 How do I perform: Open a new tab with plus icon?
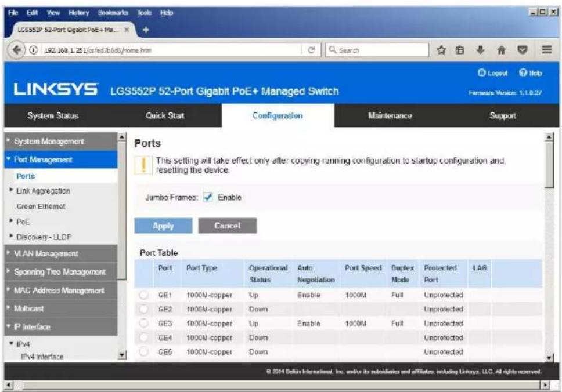coord(146,30)
